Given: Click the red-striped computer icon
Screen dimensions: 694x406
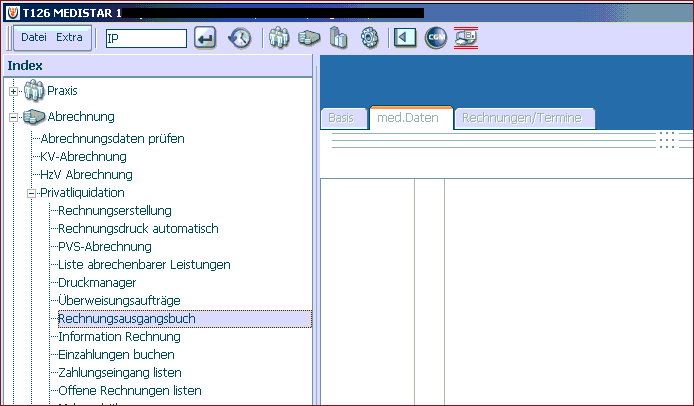Looking at the screenshot, I should [x=466, y=38].
